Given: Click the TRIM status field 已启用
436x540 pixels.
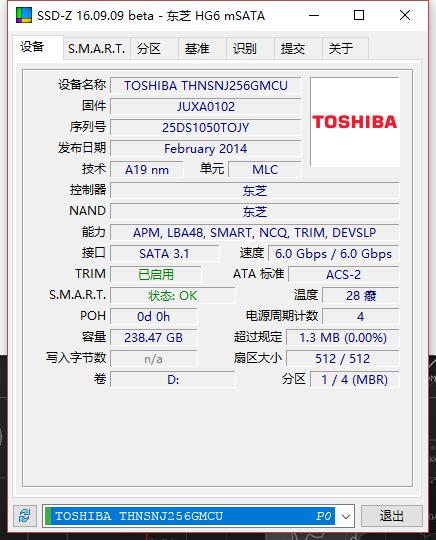Looking at the screenshot, I should click(x=156, y=274).
